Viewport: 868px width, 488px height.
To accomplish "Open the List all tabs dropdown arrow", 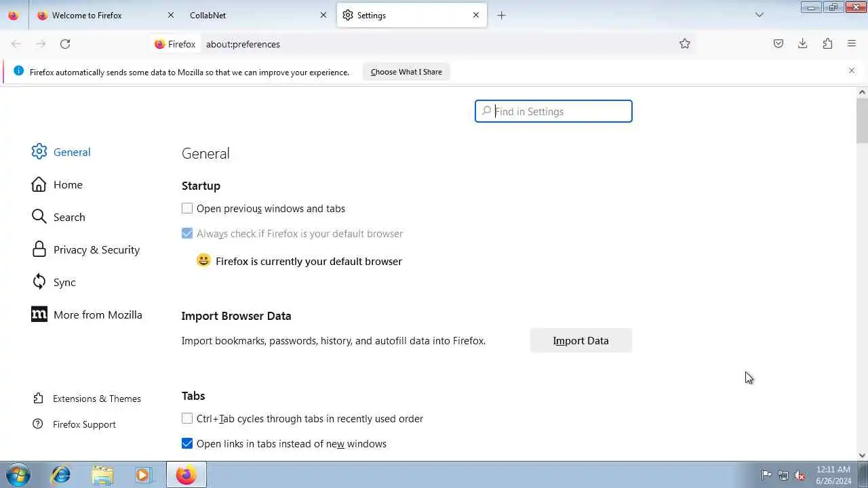I will pos(759,15).
